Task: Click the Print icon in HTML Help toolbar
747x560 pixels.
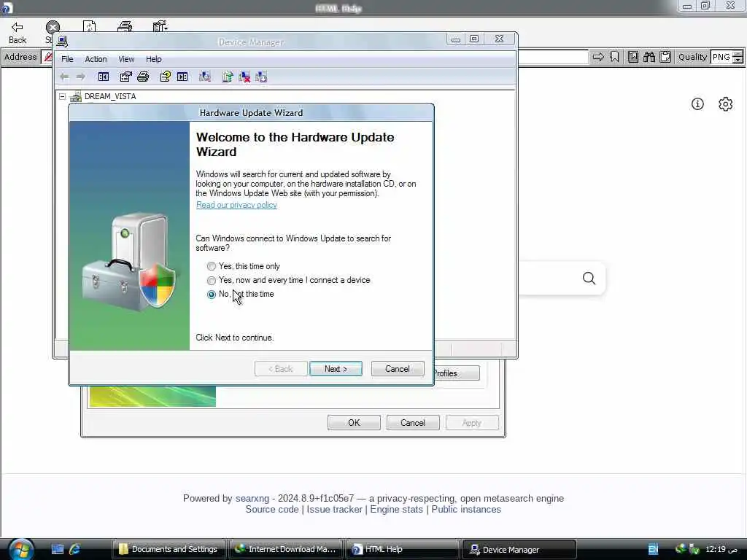Action: coord(125,27)
